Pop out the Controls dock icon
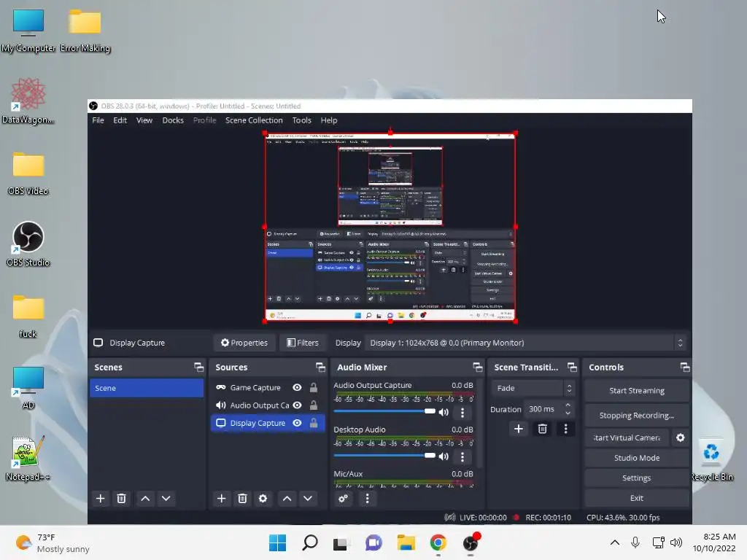747x560 pixels. coord(684,367)
